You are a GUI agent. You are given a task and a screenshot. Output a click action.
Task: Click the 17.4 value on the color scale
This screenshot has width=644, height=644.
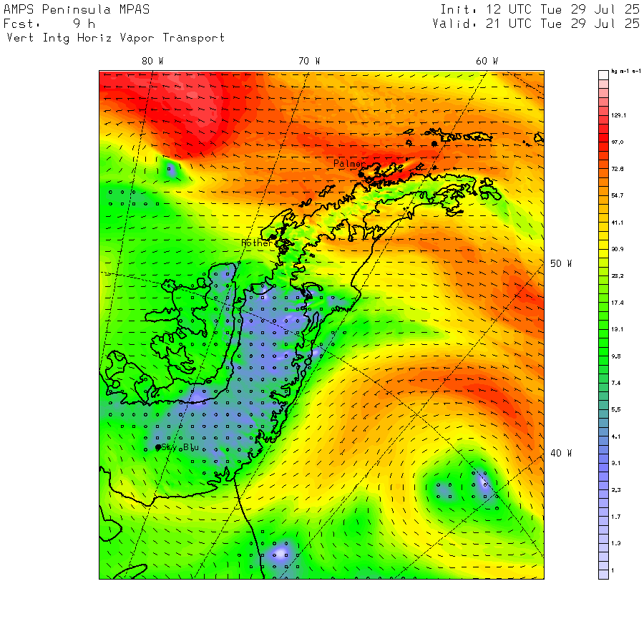[618, 303]
